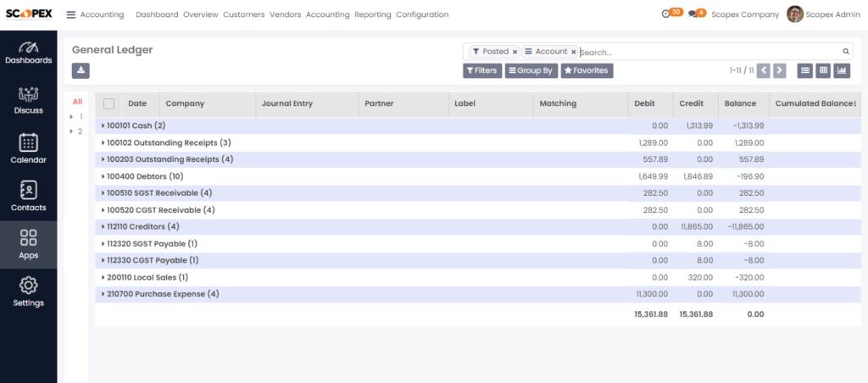Viewport: 868px width, 383px height.
Task: Open the Dashboard menu
Action: point(157,15)
